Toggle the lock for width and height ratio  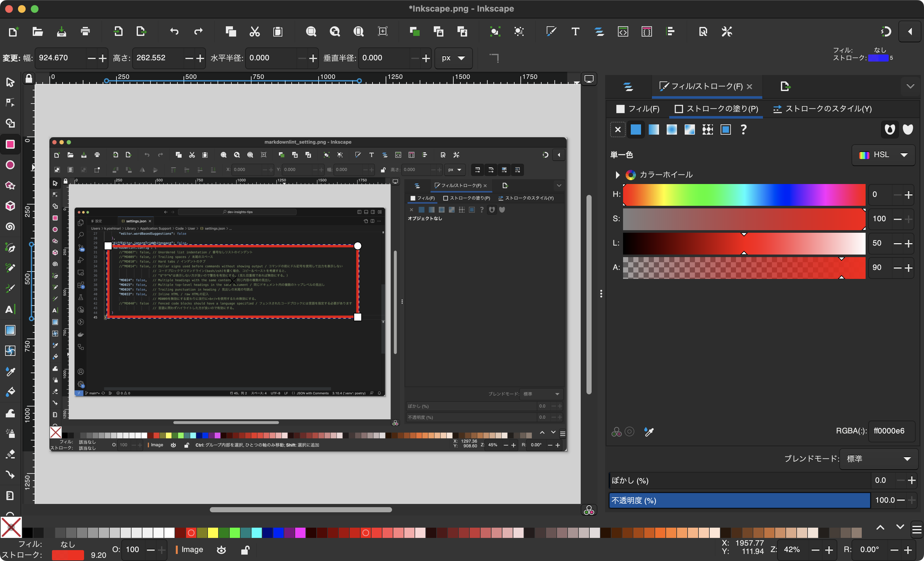[495, 58]
